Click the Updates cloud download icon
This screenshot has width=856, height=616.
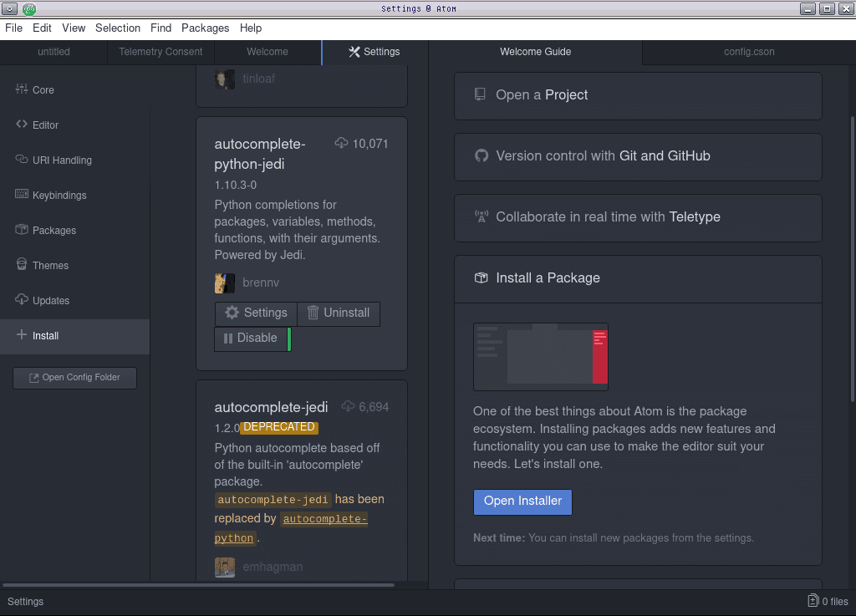[21, 299]
